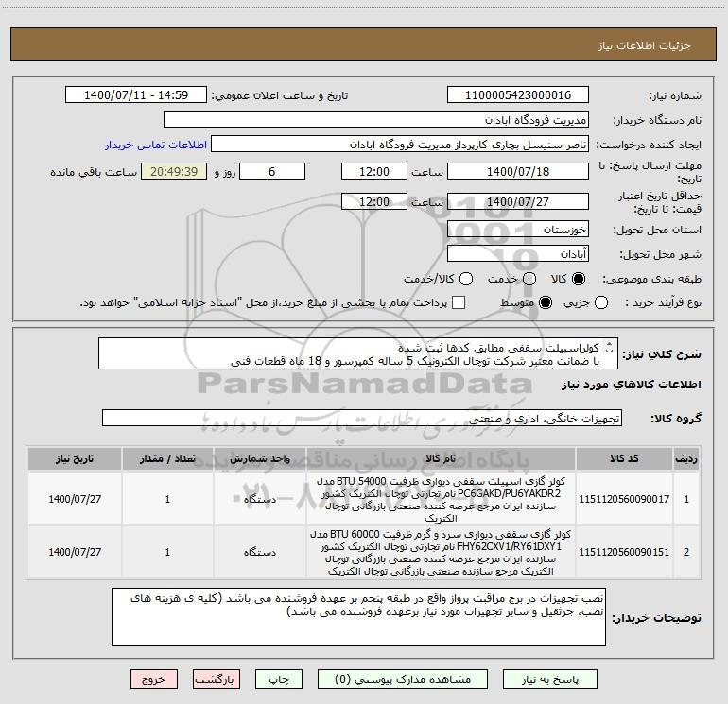The image size is (728, 704).
Task: Click the جزئیات اطلاعات نیاز header title
Action: tap(644, 45)
